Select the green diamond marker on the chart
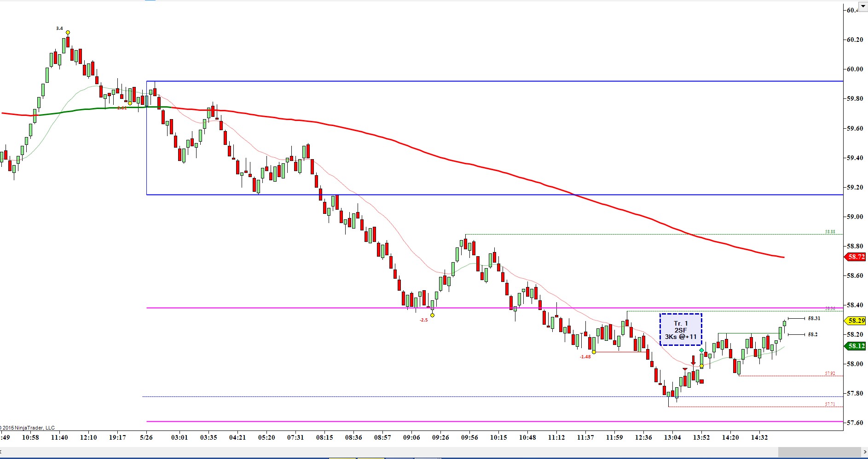 pyautogui.click(x=701, y=350)
